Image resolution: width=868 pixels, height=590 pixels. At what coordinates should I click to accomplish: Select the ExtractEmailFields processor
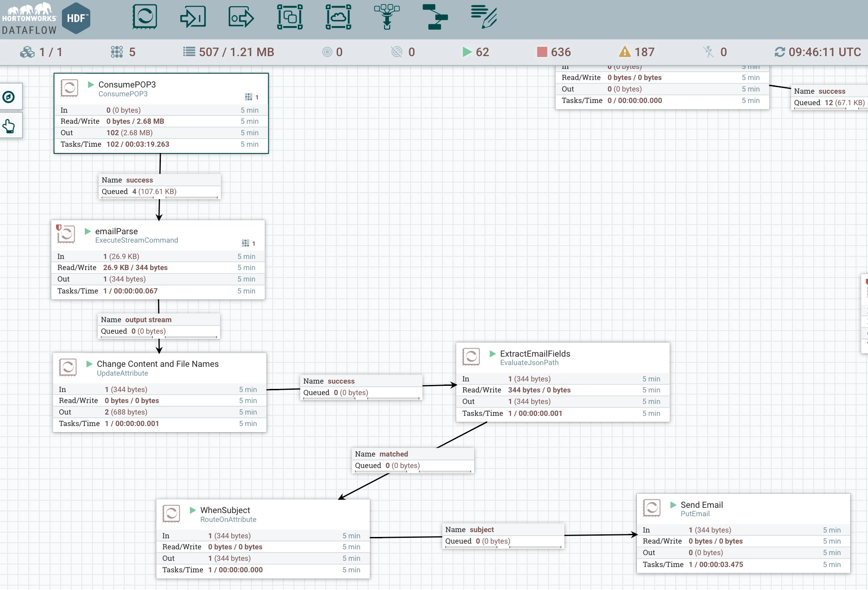point(563,382)
